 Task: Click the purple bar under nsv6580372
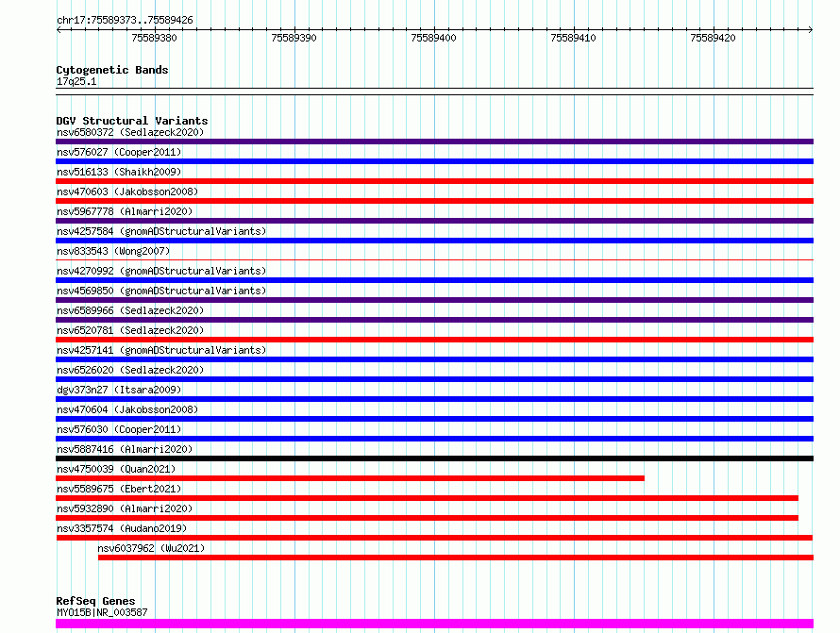[434, 142]
